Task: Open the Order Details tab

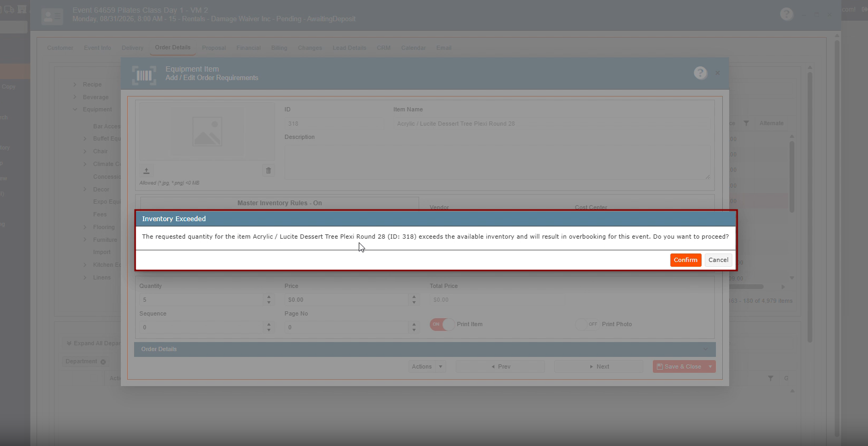Action: pyautogui.click(x=173, y=47)
